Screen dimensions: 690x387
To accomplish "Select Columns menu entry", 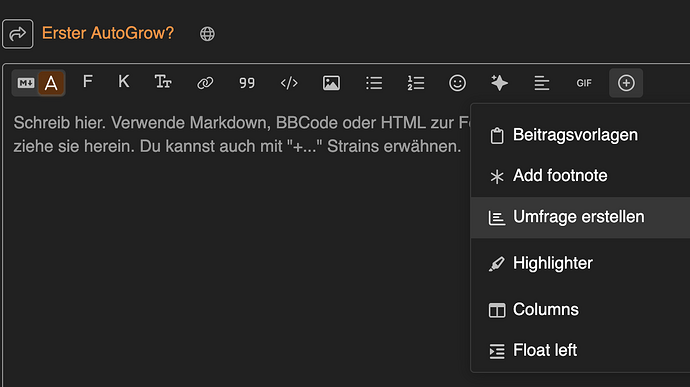I will pos(580,310).
